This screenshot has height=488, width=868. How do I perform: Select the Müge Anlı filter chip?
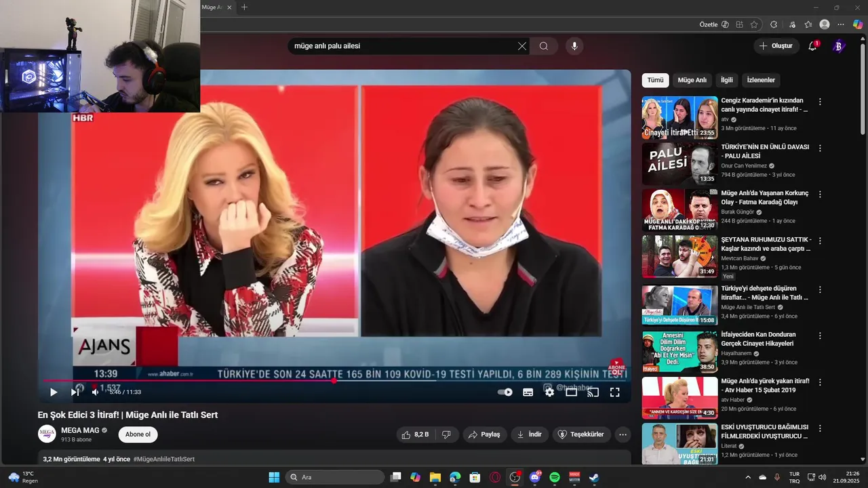(692, 80)
